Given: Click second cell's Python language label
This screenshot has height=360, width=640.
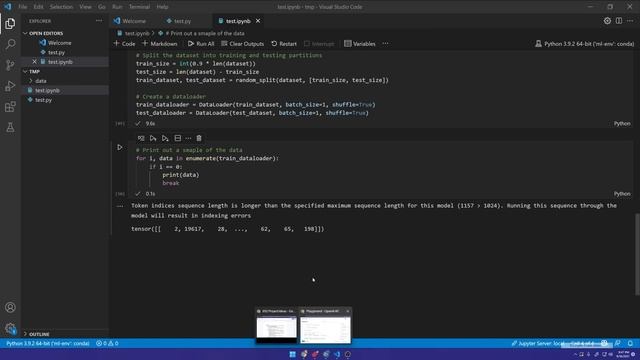Looking at the screenshot, I should (622, 194).
